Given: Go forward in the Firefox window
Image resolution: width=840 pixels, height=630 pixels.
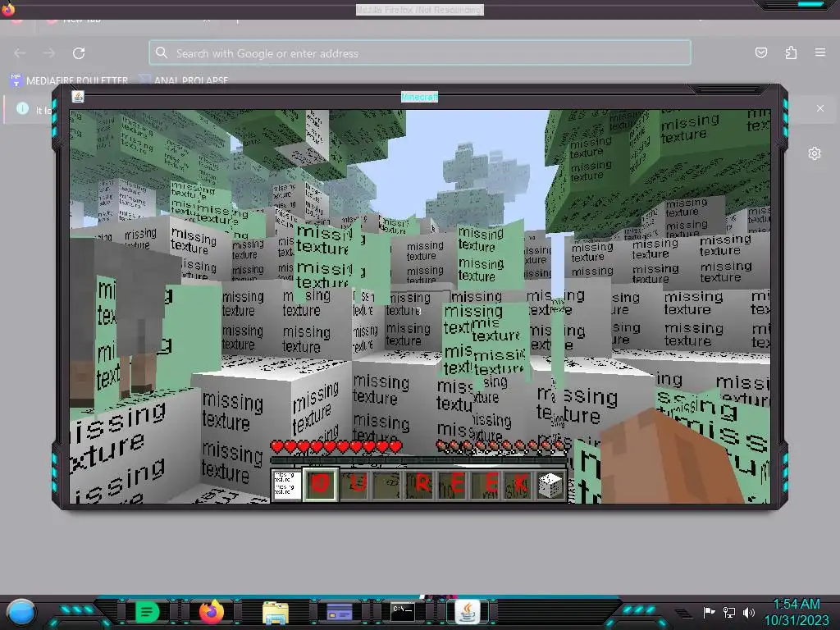Looking at the screenshot, I should [49, 53].
